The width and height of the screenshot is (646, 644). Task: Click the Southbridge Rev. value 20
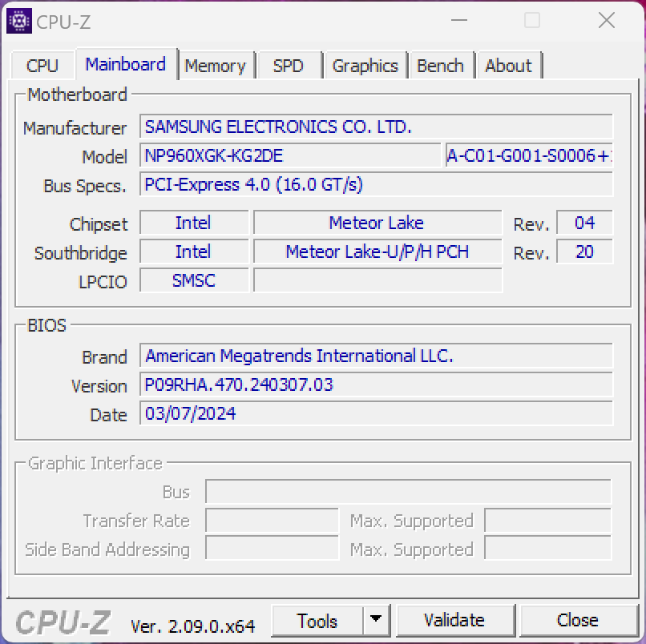point(584,252)
